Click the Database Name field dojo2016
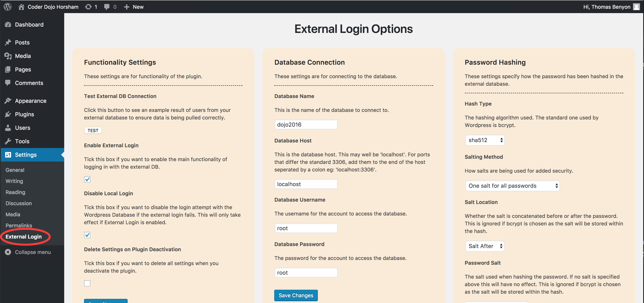This screenshot has width=644, height=303. coord(306,124)
